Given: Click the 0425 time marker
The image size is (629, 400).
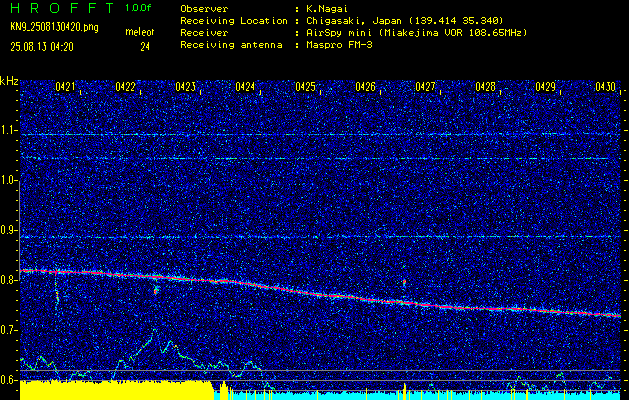Looking at the screenshot, I should (x=305, y=87).
